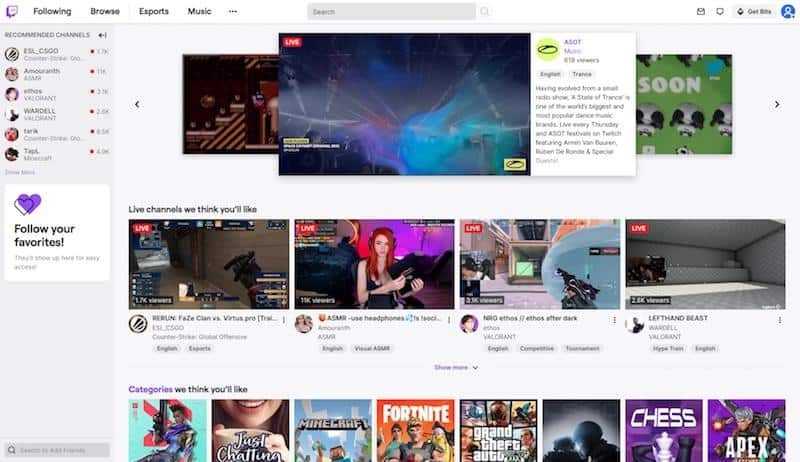Advance carousel with the right arrow
Image resolution: width=800 pixels, height=462 pixels.
pyautogui.click(x=777, y=105)
